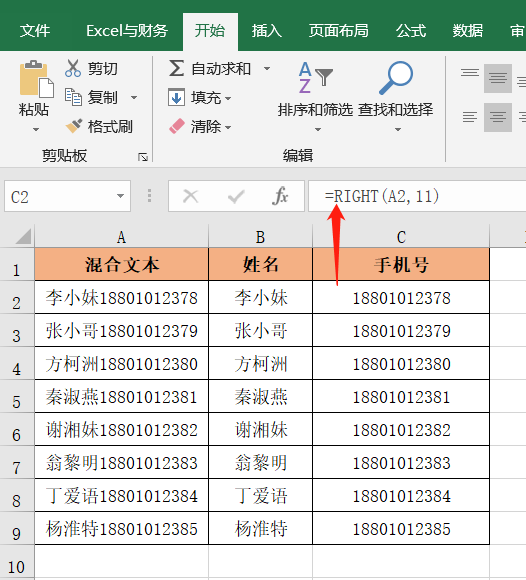Expand the Clear dropdown arrow

pos(228,128)
